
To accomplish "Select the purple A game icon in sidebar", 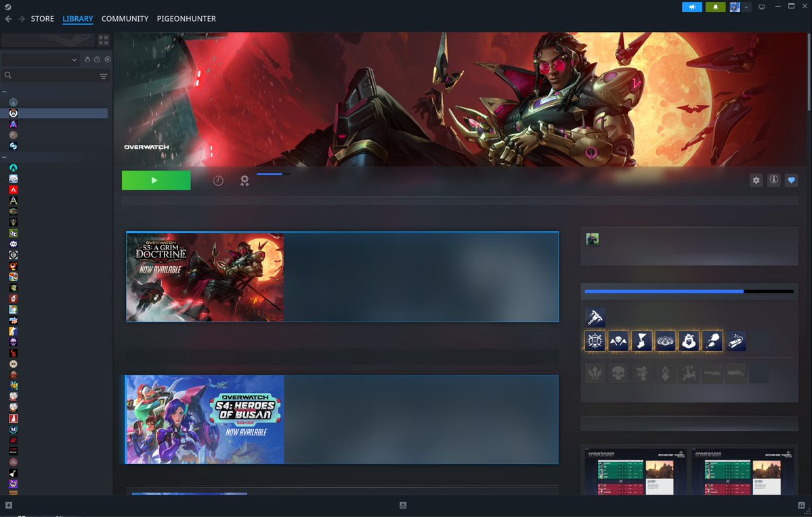I will click(14, 124).
